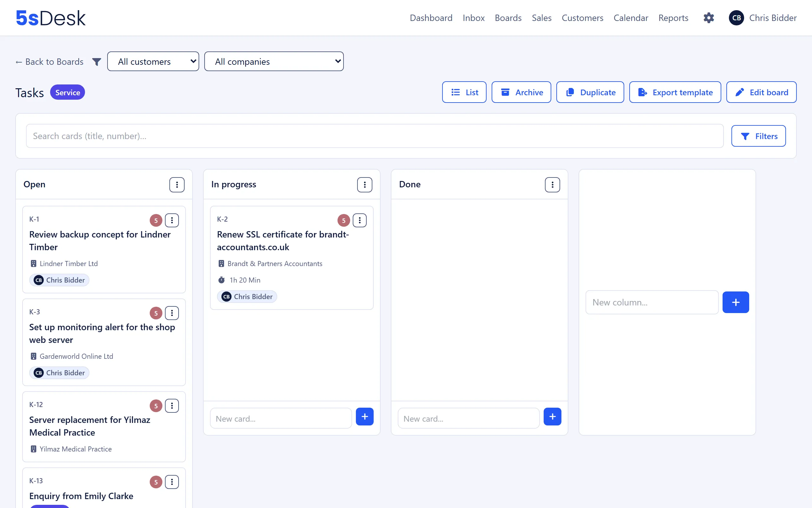Screen dimensions: 812x508
Task: Open the Done column options menu
Action: click(x=552, y=184)
